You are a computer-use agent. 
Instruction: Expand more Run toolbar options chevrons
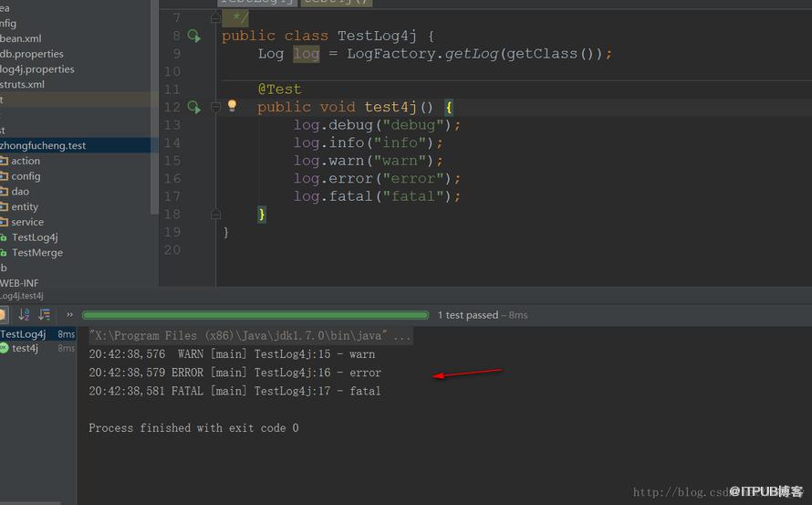[69, 315]
